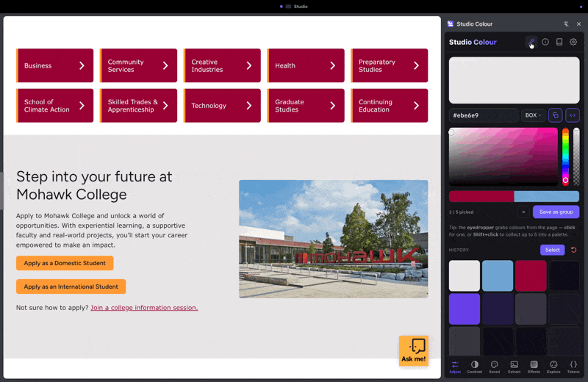Click Apply as an International Student

71,286
